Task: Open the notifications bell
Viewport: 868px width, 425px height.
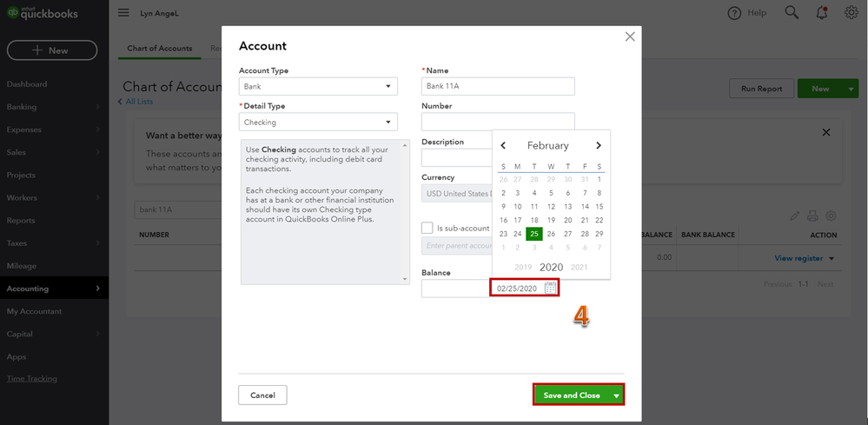Action: (822, 13)
